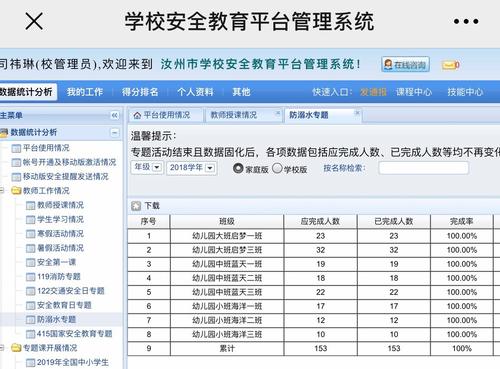Click the 数据统计分析 section folder icon
Screen dimensions: 500x369
point(4,133)
